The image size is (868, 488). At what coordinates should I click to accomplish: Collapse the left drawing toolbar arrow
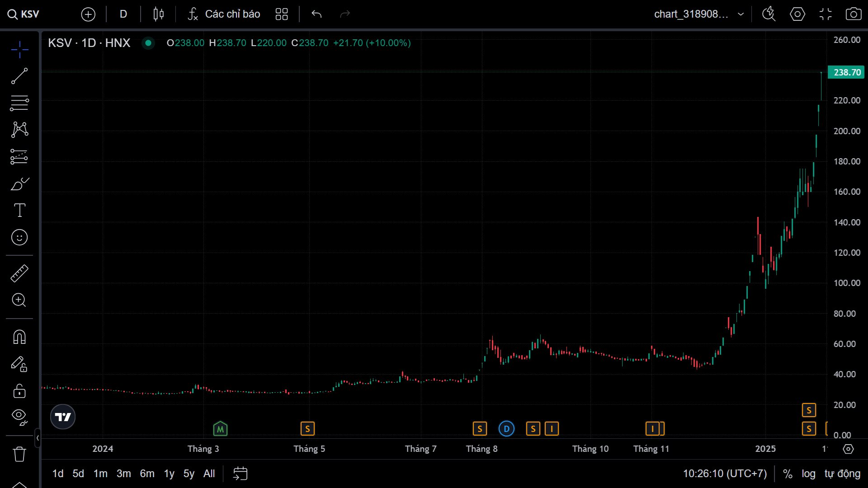point(38,438)
